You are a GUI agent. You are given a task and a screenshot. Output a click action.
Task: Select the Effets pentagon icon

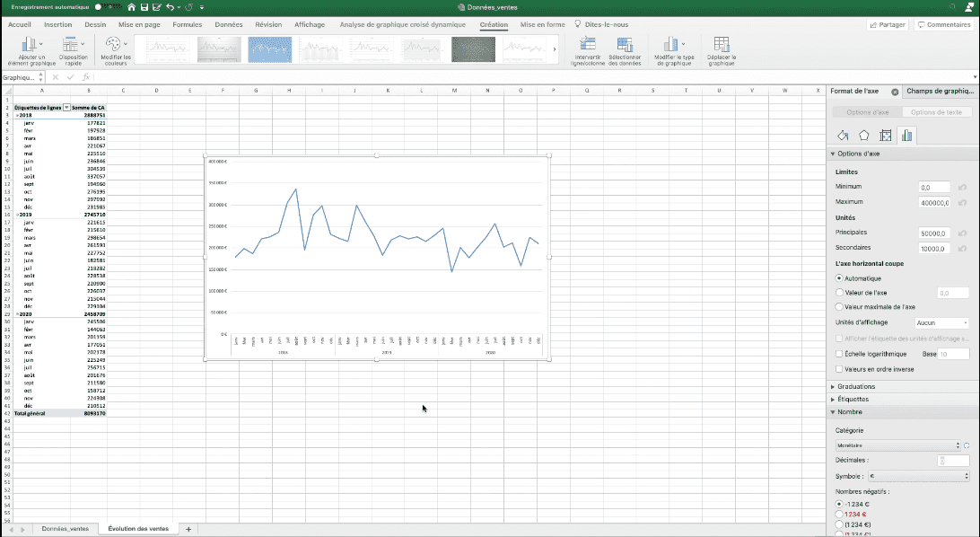(864, 135)
